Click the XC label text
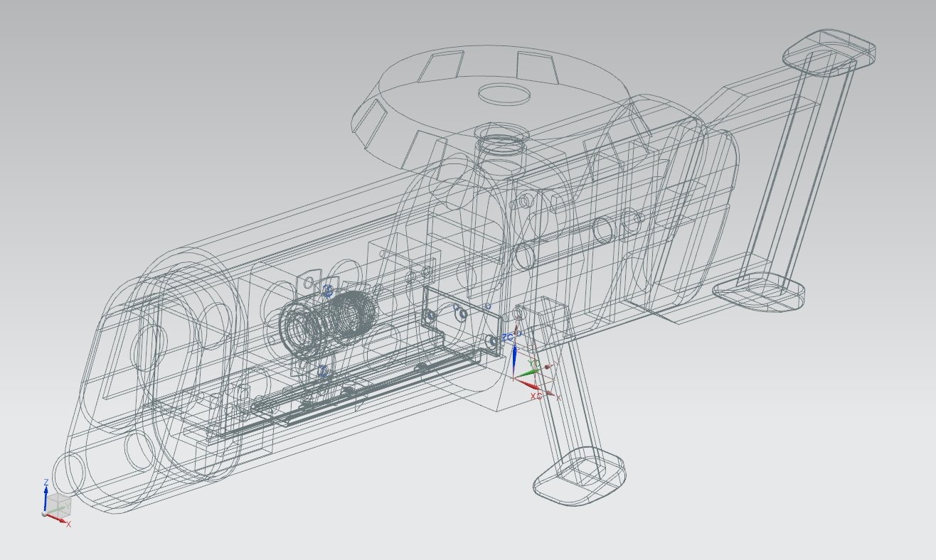The width and height of the screenshot is (936, 560). (x=536, y=395)
